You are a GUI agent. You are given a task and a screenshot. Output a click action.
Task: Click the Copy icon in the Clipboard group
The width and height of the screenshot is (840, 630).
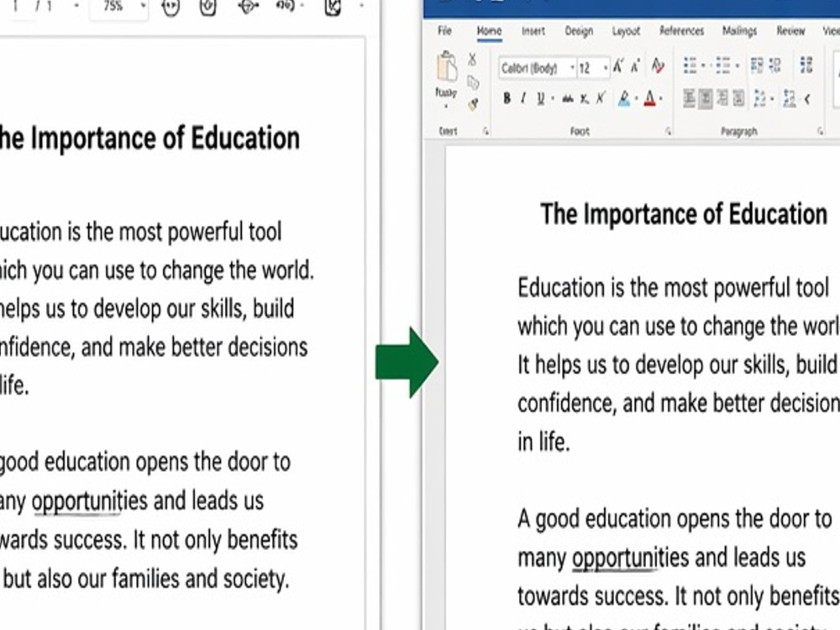472,82
